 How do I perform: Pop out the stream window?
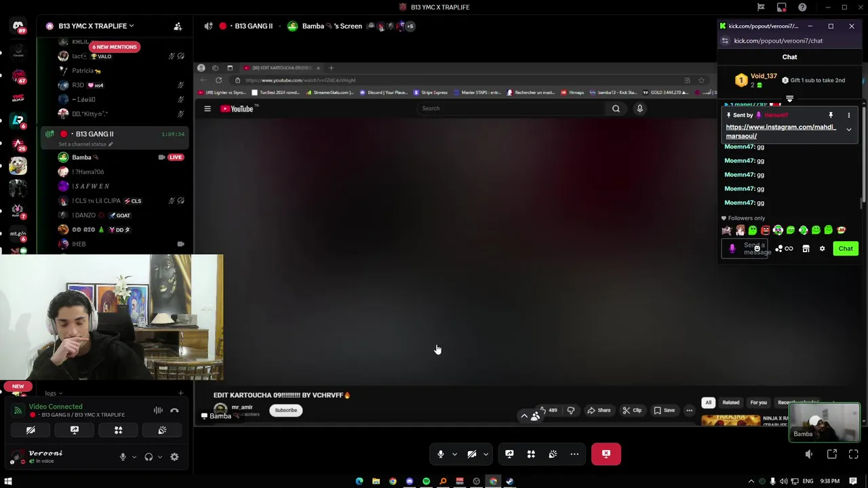832,454
